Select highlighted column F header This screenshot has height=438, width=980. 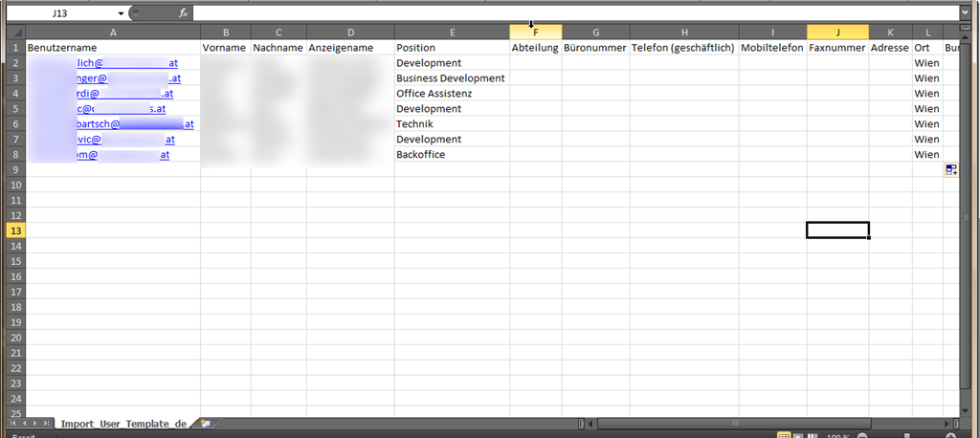tap(536, 32)
